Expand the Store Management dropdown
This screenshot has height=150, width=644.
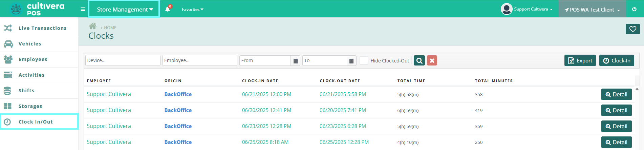[x=124, y=9]
